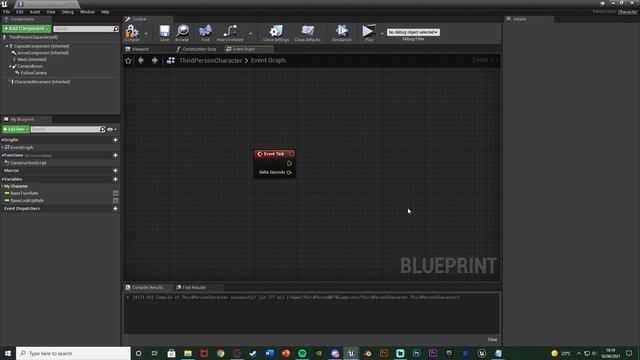Go forward in graph navigation history
Image resolution: width=640 pixels, height=360 pixels.
pos(155,61)
